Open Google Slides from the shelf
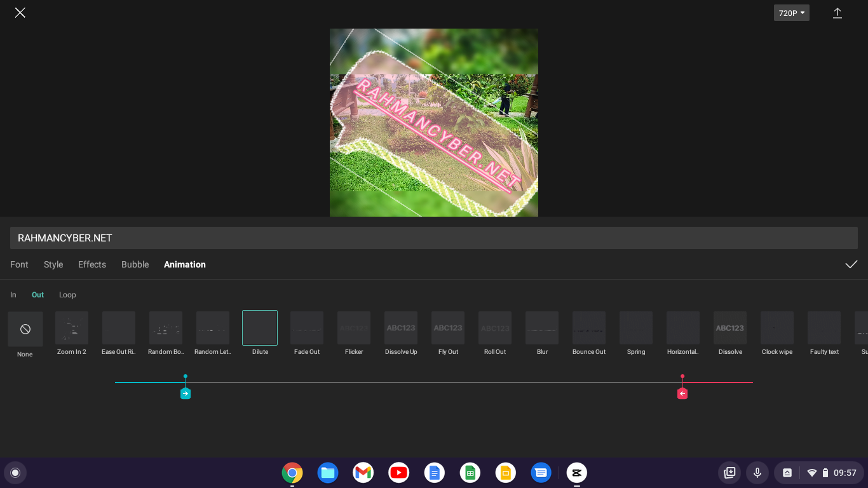 506,473
